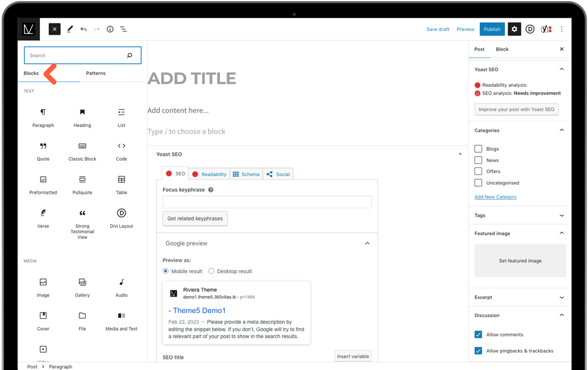Open the Yoast SEO tab

175,174
